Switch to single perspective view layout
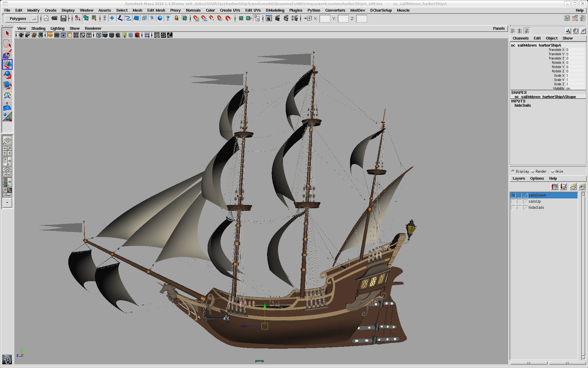 pyautogui.click(x=7, y=140)
